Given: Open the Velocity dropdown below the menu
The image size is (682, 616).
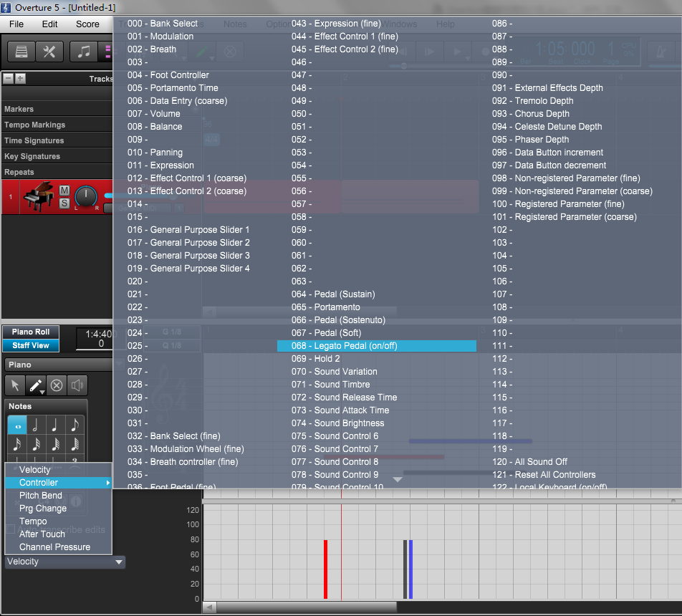Looking at the screenshot, I should coord(64,562).
